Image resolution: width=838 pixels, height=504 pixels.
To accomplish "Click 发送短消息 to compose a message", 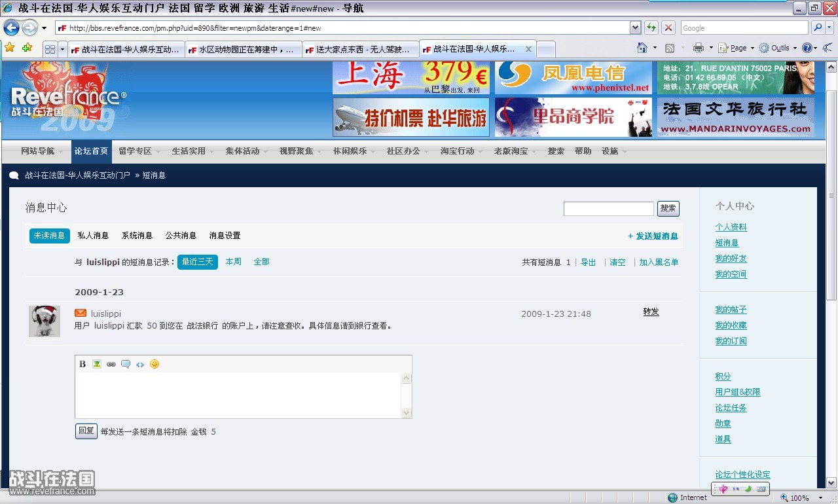I will click(x=653, y=236).
